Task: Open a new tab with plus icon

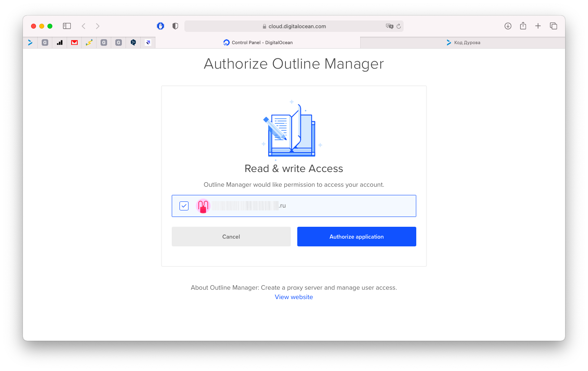Action: click(x=538, y=26)
